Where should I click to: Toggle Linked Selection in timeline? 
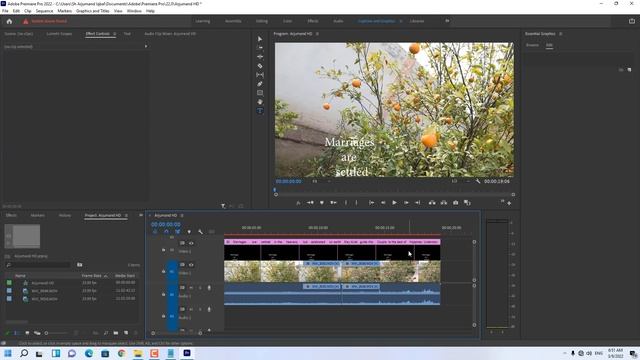point(178,231)
